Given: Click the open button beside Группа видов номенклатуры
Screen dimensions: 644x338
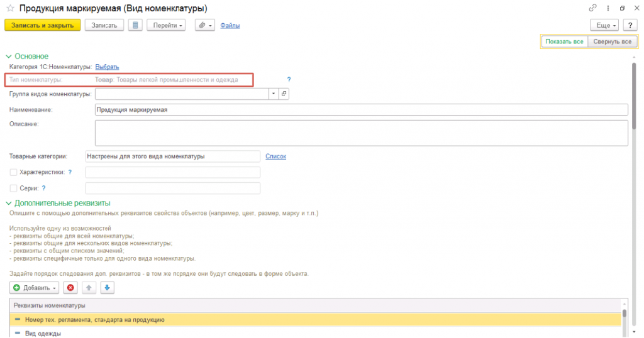Looking at the screenshot, I should [x=284, y=94].
